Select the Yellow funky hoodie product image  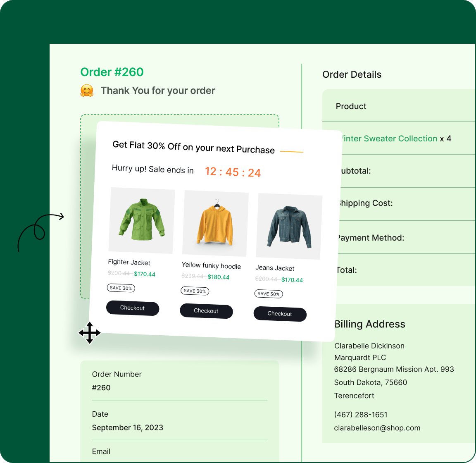tap(215, 222)
